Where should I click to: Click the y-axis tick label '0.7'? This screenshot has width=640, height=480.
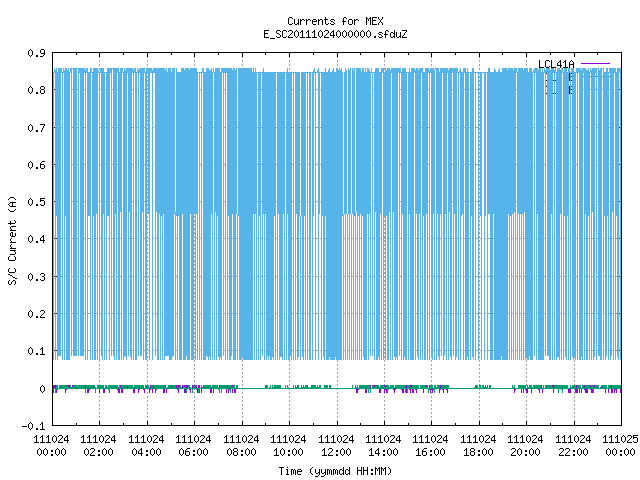[x=37, y=128]
